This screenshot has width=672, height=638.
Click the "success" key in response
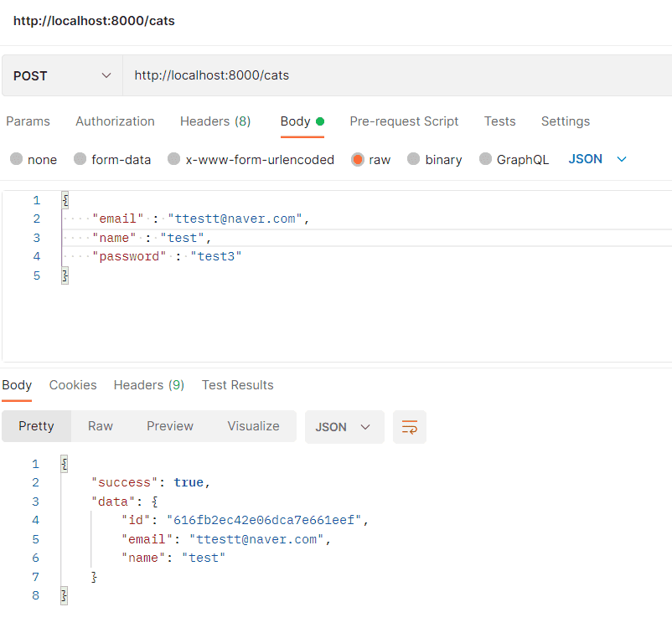click(124, 482)
